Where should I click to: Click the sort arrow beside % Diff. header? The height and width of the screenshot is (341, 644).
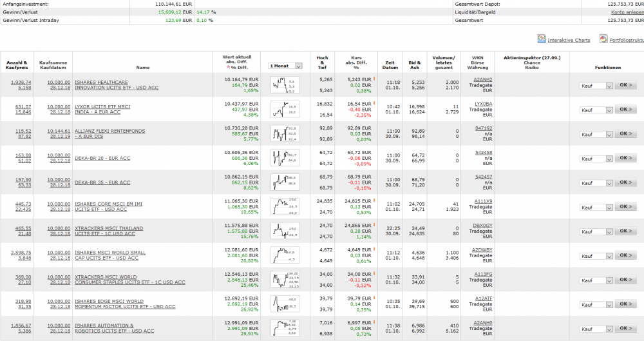pos(228,67)
